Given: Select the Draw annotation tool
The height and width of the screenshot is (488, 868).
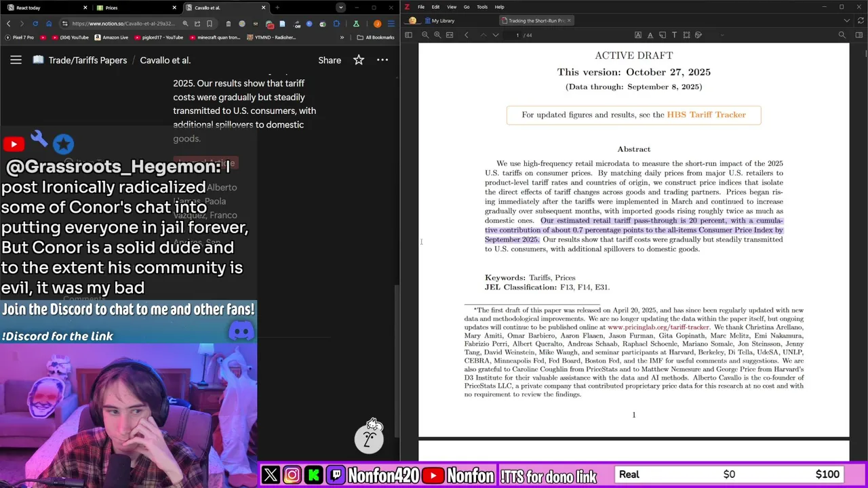Looking at the screenshot, I should tap(698, 35).
